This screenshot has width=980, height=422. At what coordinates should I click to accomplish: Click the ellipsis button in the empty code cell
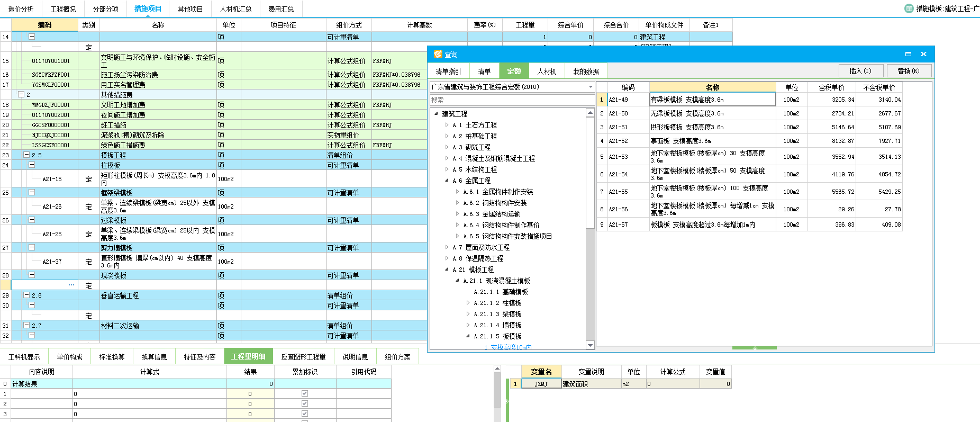pyautogui.click(x=71, y=285)
